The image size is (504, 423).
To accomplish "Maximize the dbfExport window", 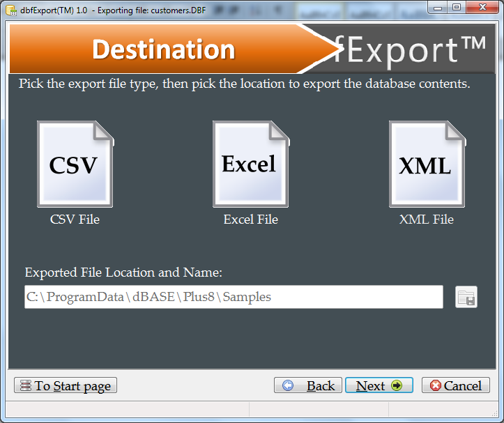I will [x=457, y=8].
